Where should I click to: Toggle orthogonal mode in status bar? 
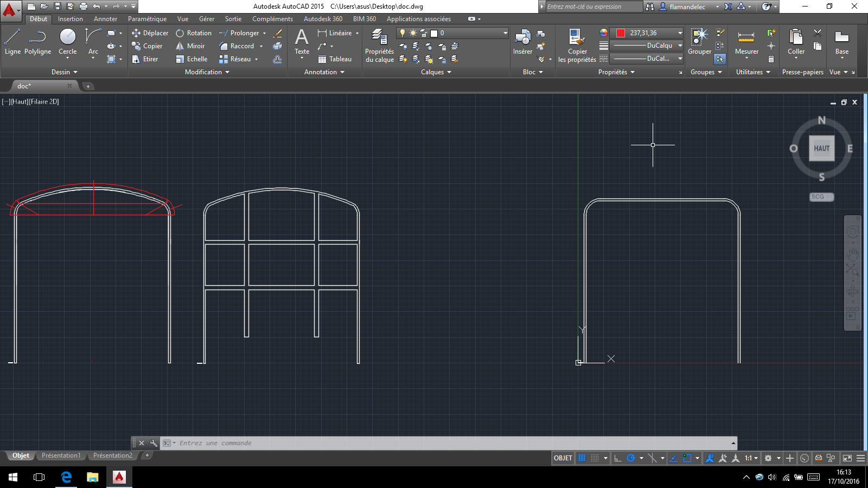(618, 458)
